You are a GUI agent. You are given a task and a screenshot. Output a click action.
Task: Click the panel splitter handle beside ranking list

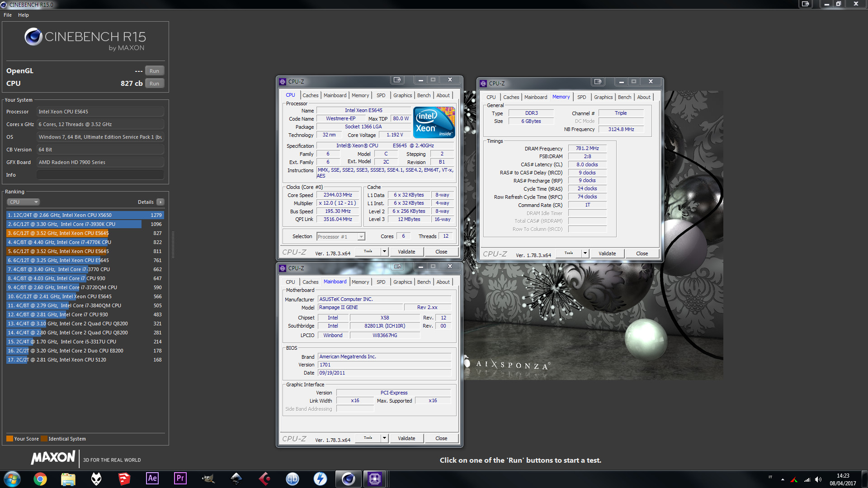tap(173, 245)
